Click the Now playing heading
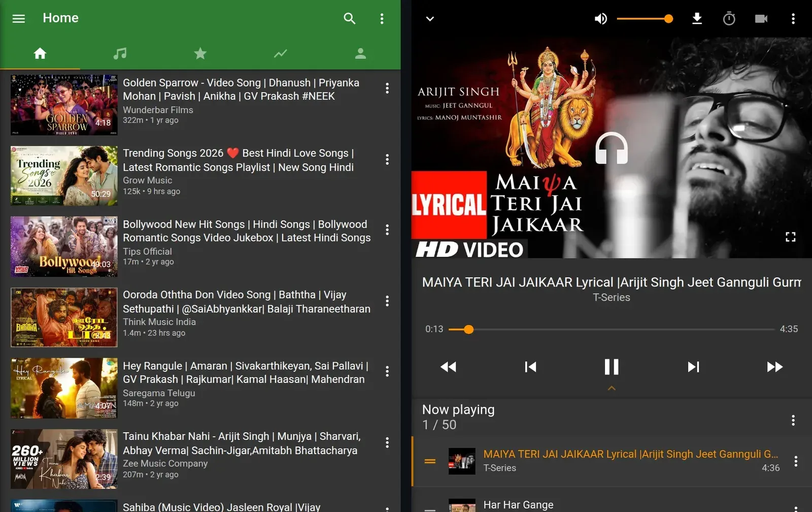The height and width of the screenshot is (512, 812). [x=458, y=410]
